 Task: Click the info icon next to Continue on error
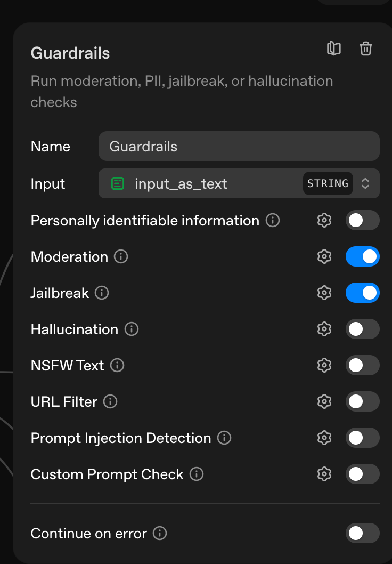pyautogui.click(x=160, y=533)
